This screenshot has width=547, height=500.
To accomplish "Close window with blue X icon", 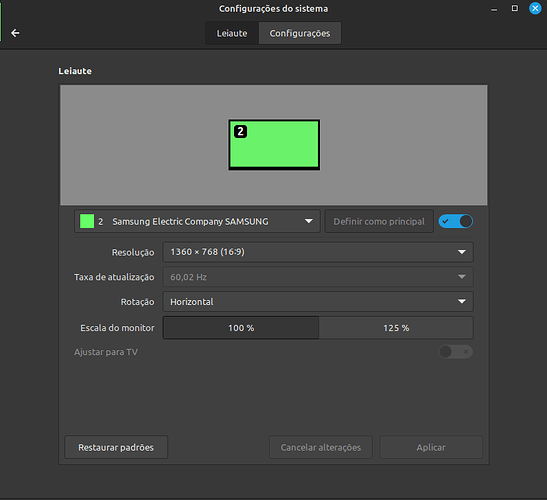I will pos(535,8).
